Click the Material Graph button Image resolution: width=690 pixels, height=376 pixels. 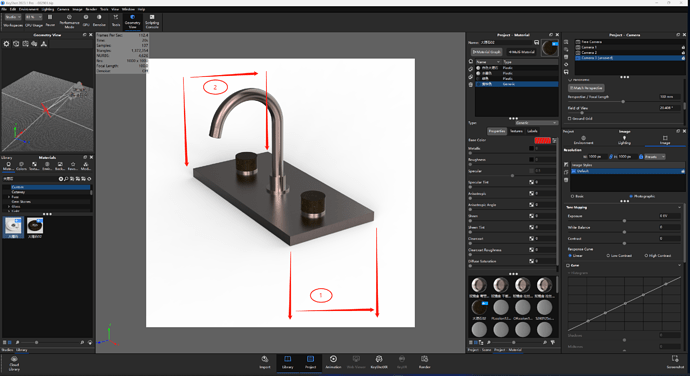[x=487, y=52]
